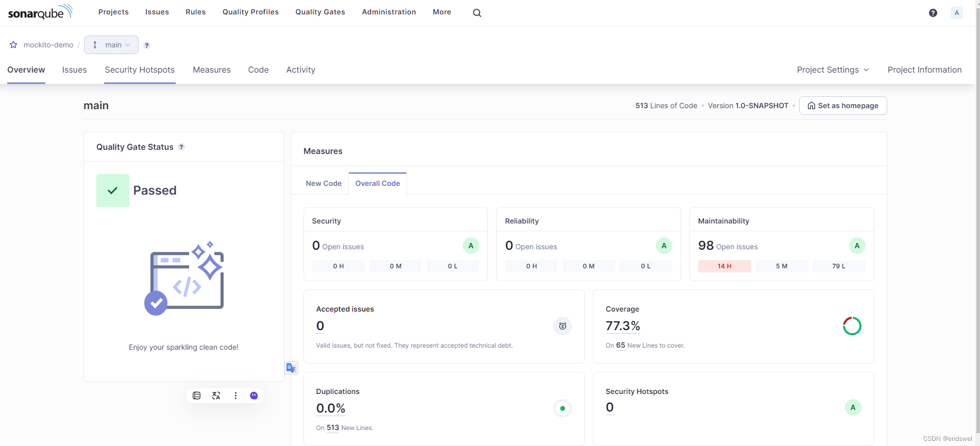Expand the Project Settings dropdown
This screenshot has height=446, width=980.
click(833, 70)
